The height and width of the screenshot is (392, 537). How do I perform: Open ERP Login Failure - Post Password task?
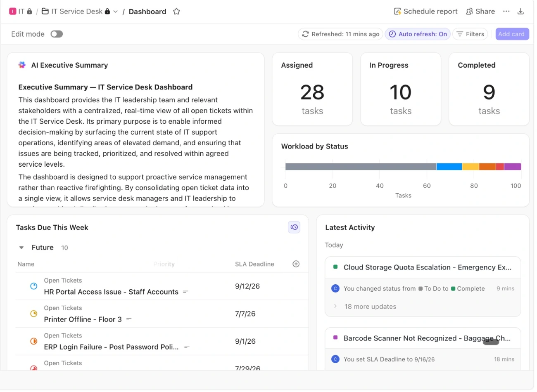click(x=111, y=347)
